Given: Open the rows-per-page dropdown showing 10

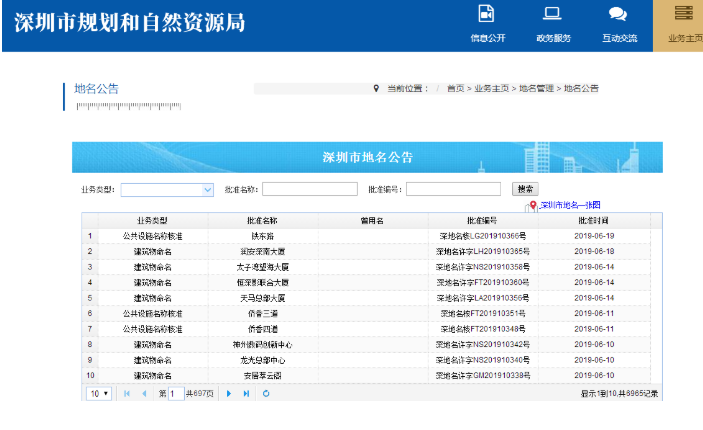Looking at the screenshot, I should pyautogui.click(x=98, y=394).
